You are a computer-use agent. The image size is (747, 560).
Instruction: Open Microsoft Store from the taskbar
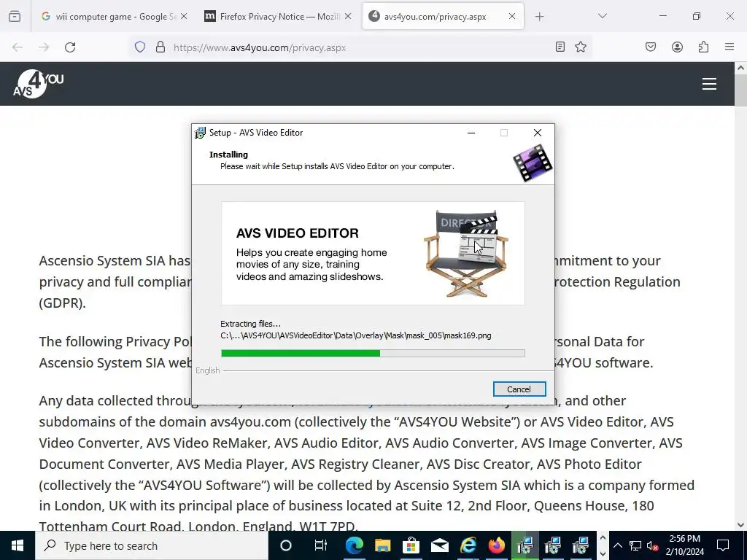point(411,545)
